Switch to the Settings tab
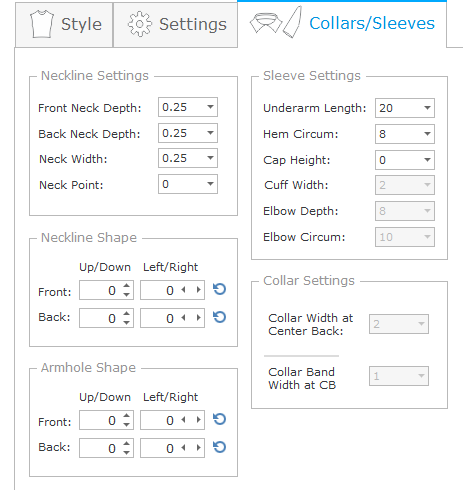Viewport: 463px width, 490px height. pos(175,25)
